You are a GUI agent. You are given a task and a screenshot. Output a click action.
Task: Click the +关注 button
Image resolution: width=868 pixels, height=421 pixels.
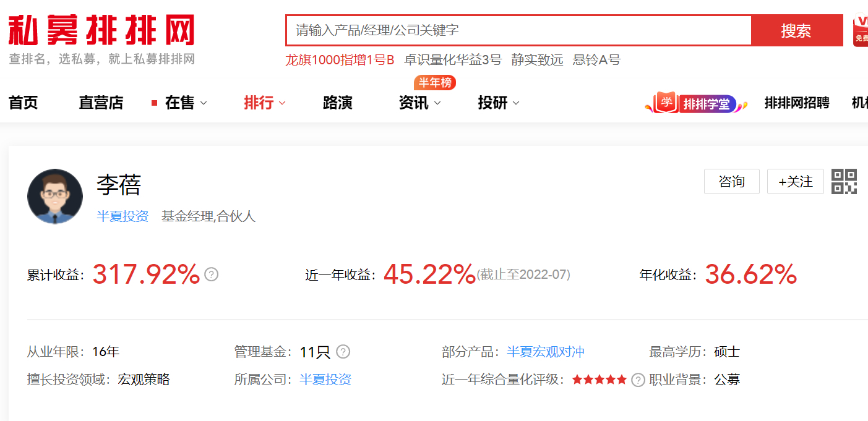point(796,181)
